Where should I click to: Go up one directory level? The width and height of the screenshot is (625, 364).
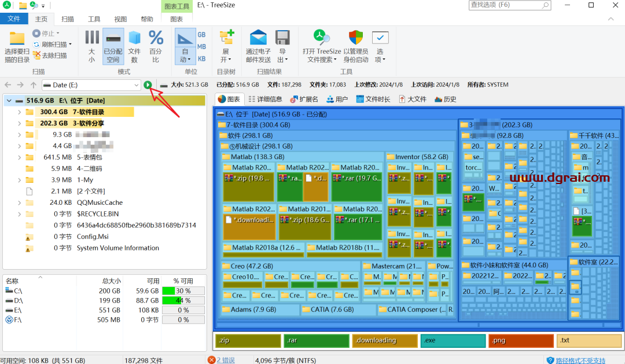[34, 84]
